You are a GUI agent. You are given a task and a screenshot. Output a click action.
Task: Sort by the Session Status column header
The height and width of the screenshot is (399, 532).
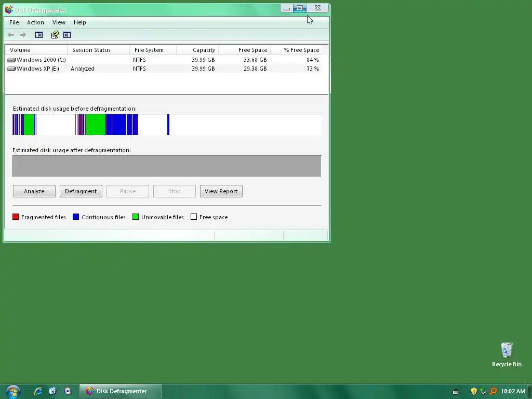(99, 50)
